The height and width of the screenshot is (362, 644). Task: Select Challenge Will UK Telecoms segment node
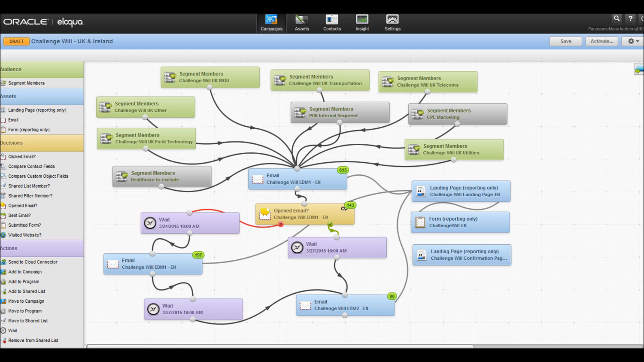(x=428, y=82)
